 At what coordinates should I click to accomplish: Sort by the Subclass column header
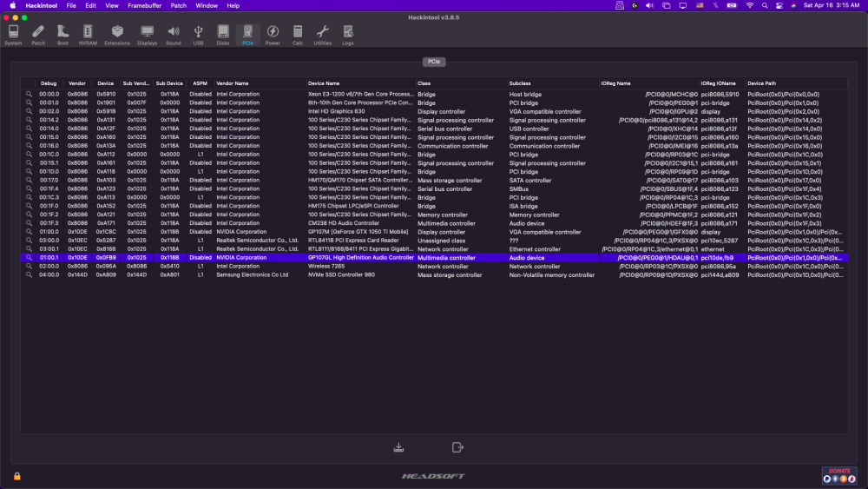(553, 83)
